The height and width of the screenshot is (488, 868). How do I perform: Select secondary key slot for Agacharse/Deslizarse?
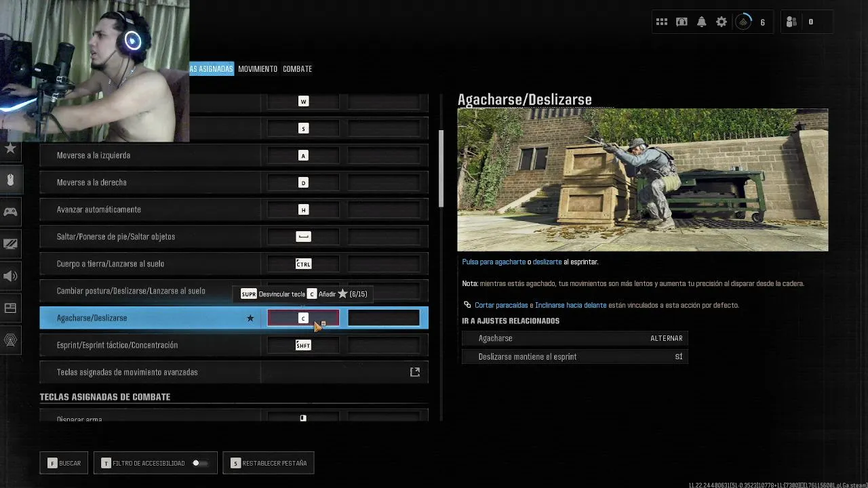click(384, 318)
